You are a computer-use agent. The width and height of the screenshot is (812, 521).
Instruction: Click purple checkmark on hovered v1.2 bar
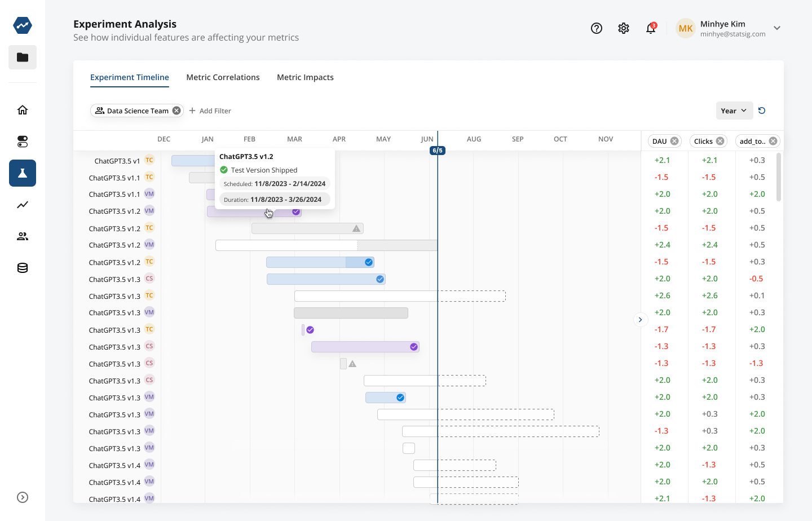tap(296, 211)
